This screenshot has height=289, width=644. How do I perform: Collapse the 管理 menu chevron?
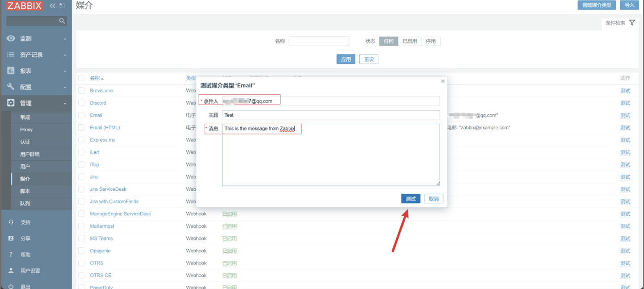click(65, 103)
